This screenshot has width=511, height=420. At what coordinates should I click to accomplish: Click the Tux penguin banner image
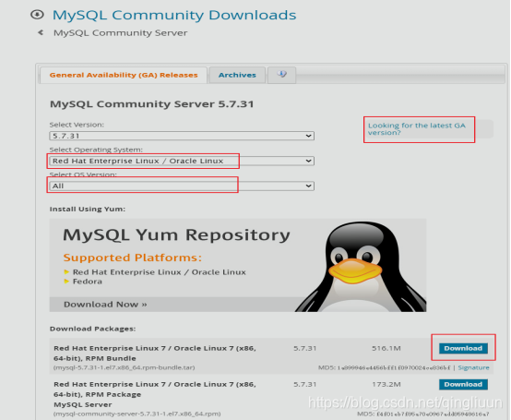tap(362, 267)
